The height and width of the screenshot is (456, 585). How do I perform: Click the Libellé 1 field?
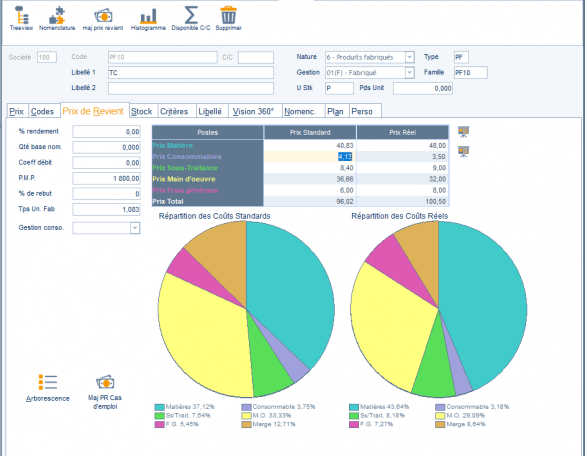pos(191,72)
